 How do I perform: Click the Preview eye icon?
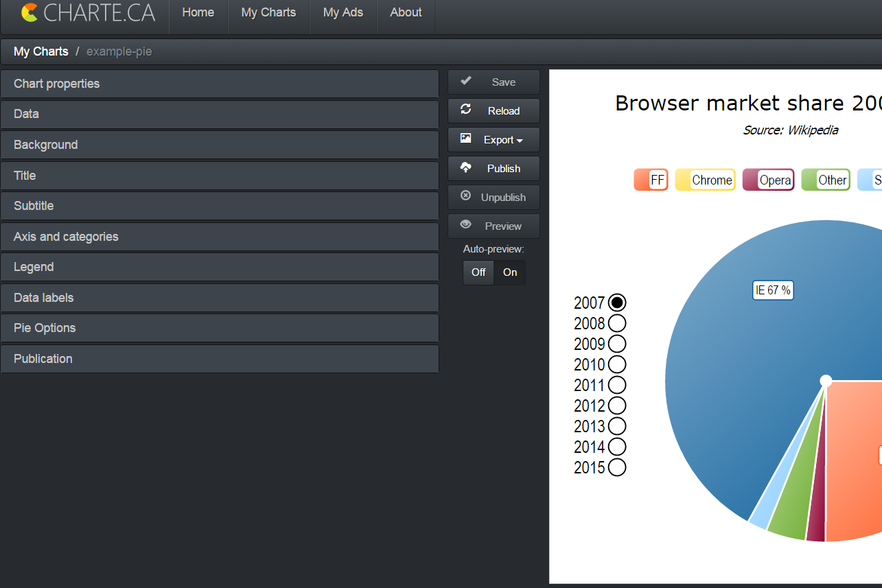466,224
